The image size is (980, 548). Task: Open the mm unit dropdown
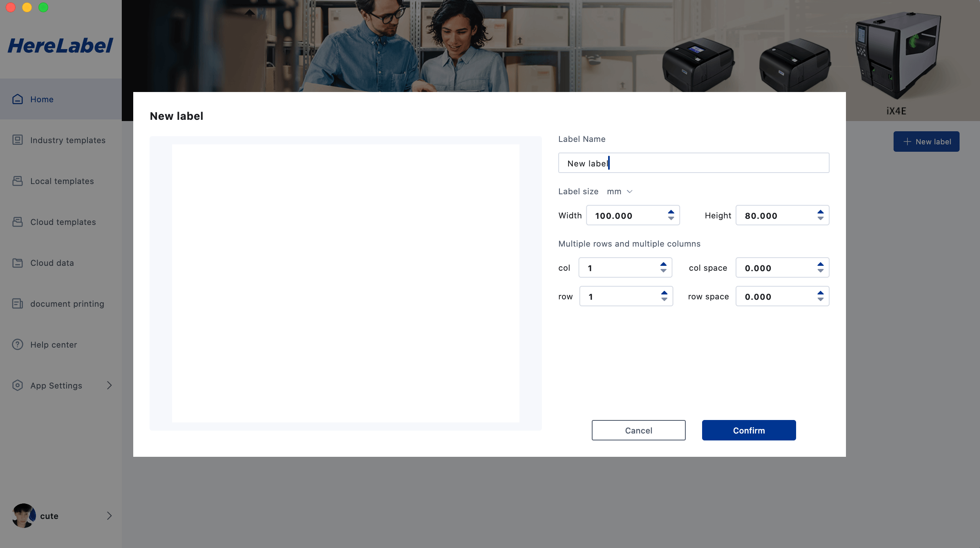(620, 191)
